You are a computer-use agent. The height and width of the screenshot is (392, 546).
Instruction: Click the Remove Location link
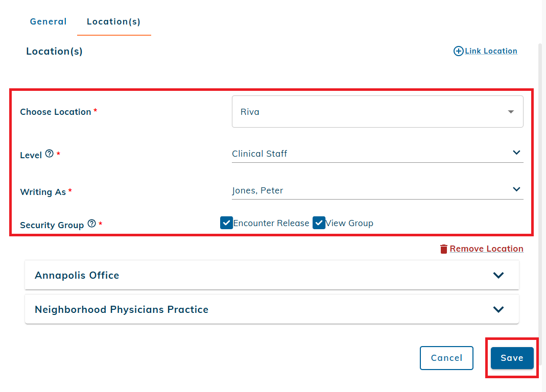(486, 249)
